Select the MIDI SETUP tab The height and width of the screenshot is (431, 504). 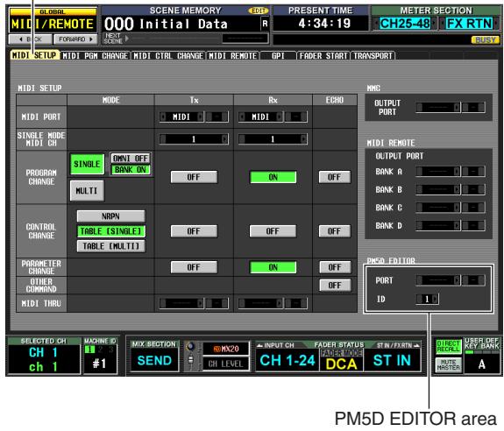click(x=34, y=55)
